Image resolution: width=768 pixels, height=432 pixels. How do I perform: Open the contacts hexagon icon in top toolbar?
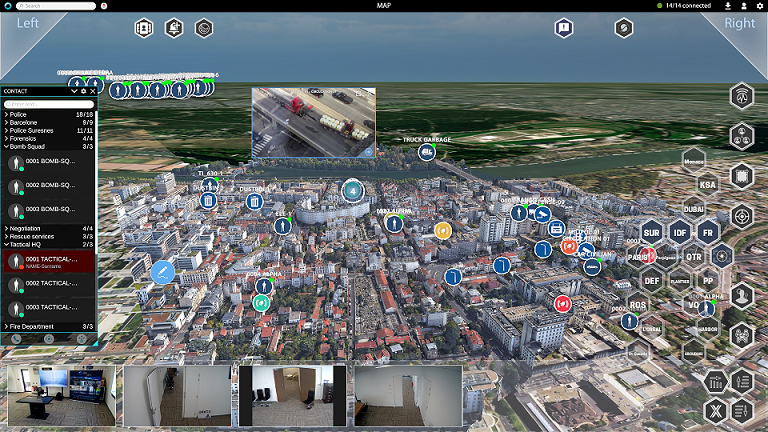point(144,28)
